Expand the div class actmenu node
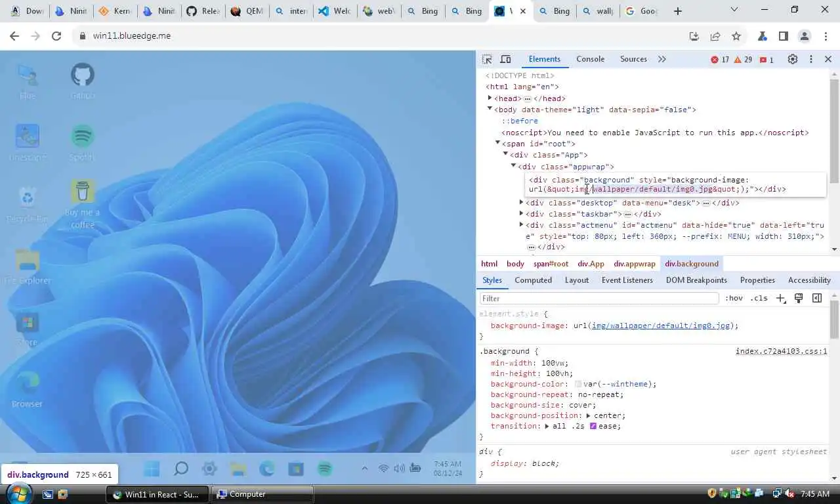 point(521,224)
